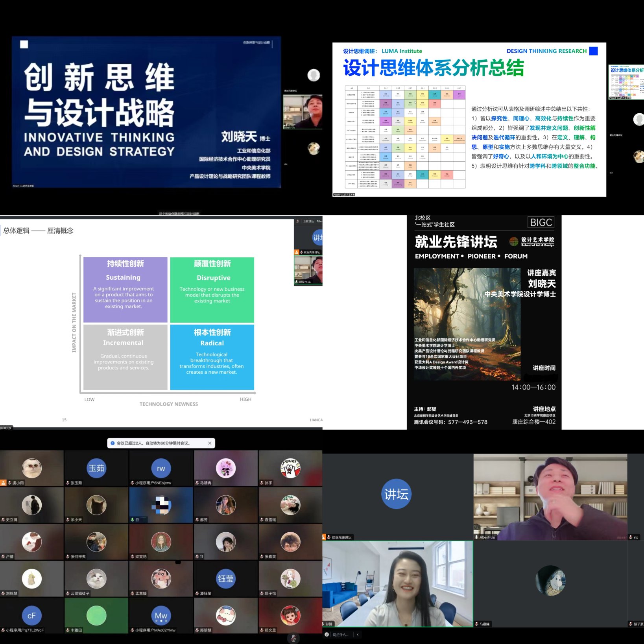This screenshot has width=644, height=644.
Task: Click the BIGC logo on forum poster
Action: (541, 223)
